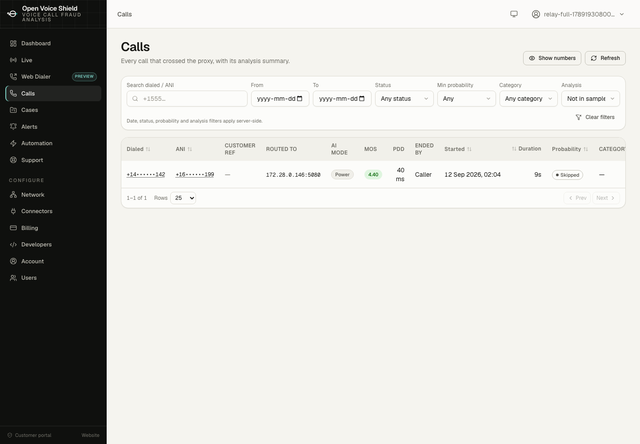Open the Analysis Not in sample dropdown
The width and height of the screenshot is (640, 444).
pyautogui.click(x=590, y=99)
